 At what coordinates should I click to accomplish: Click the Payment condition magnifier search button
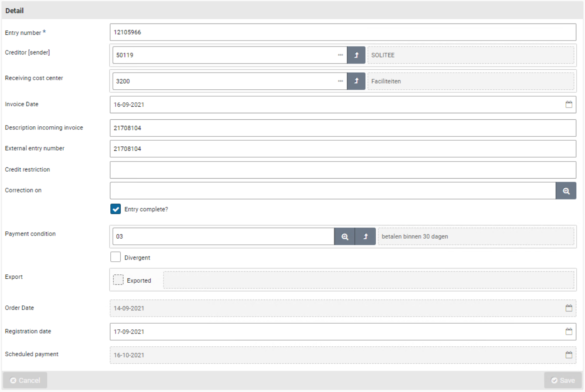pyautogui.click(x=345, y=237)
